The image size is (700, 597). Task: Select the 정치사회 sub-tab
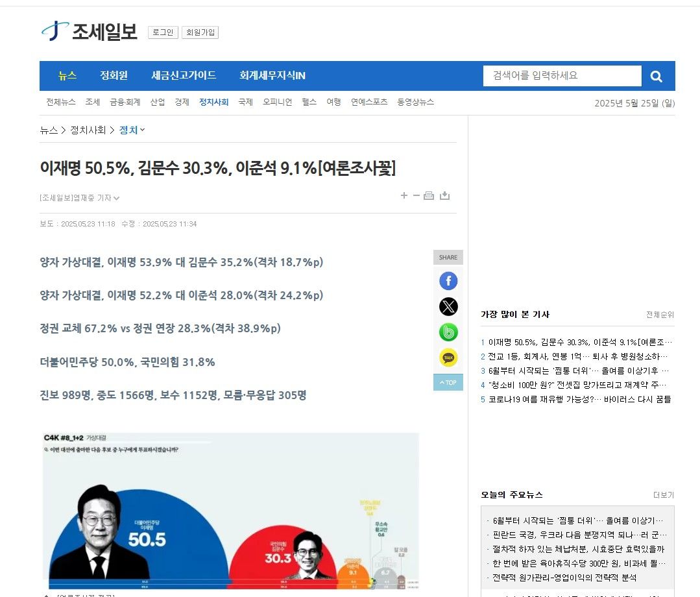pos(214,103)
